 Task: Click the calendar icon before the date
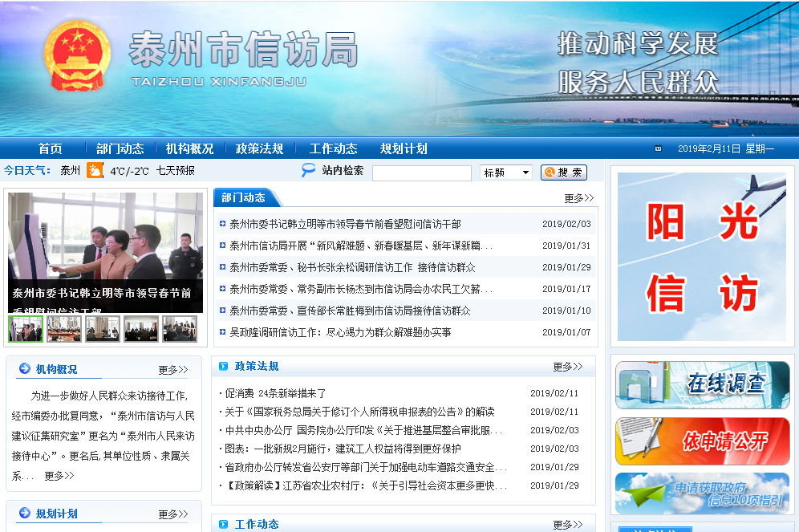click(x=659, y=148)
